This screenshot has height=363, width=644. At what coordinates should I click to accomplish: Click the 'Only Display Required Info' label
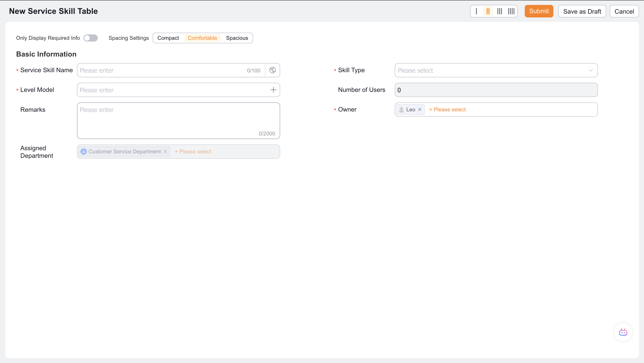pos(48,38)
